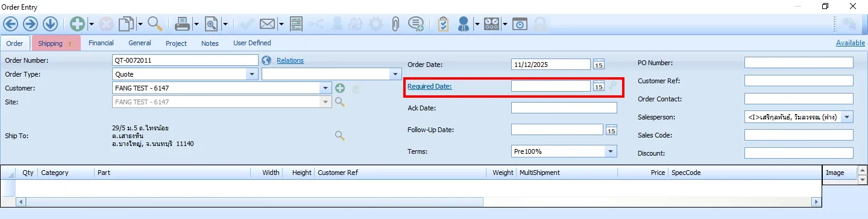Open the clipboard checklist icon
This screenshot has height=219, width=868.
(x=444, y=24)
